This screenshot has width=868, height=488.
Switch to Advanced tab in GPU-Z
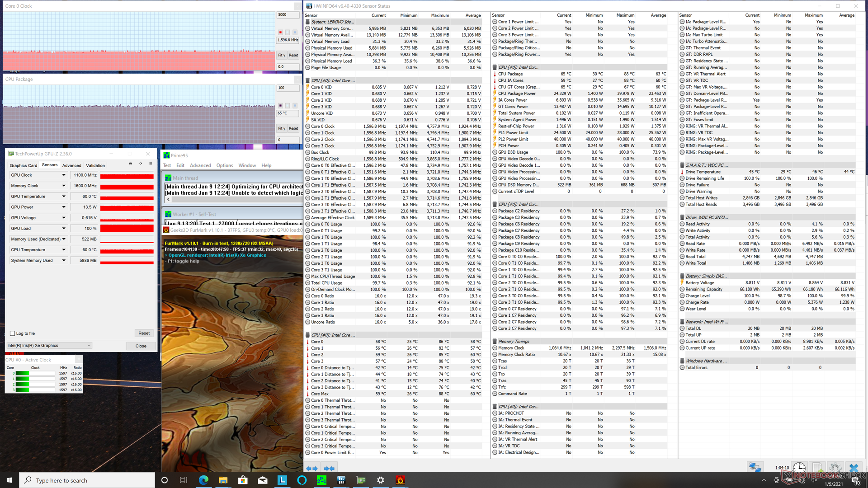point(72,165)
